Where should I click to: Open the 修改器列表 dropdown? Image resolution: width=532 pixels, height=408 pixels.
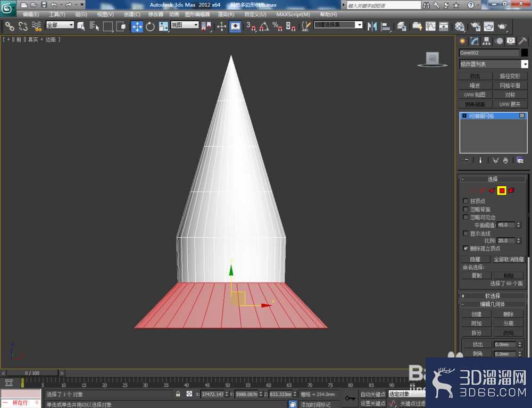(x=493, y=64)
